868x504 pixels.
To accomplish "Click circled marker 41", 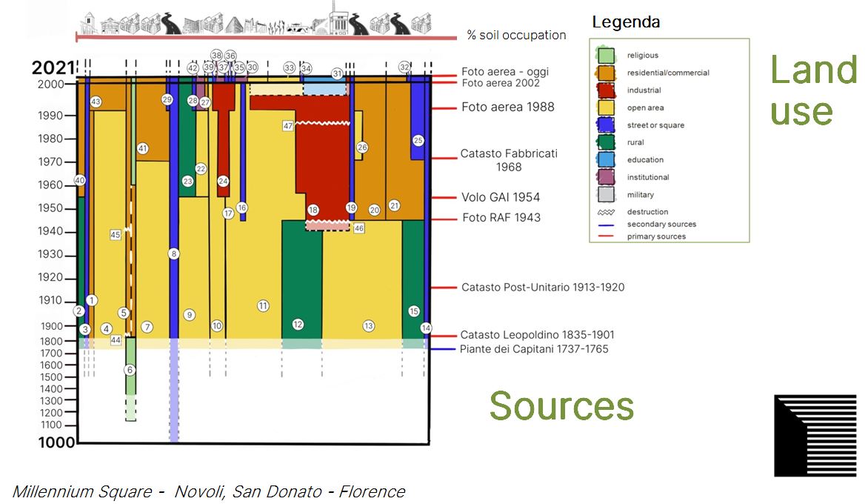I will [x=142, y=148].
